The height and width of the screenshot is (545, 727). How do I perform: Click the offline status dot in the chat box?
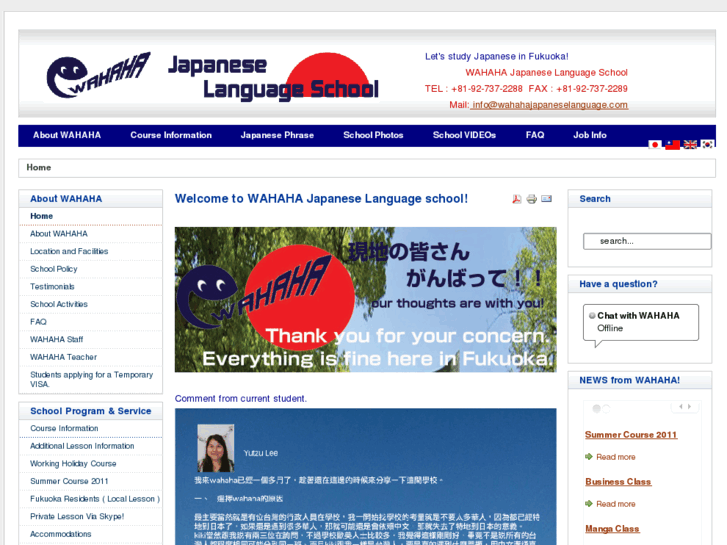click(592, 316)
